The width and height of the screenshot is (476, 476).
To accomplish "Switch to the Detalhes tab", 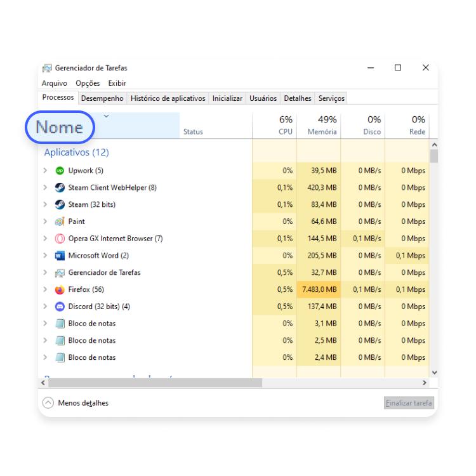I will click(x=298, y=98).
